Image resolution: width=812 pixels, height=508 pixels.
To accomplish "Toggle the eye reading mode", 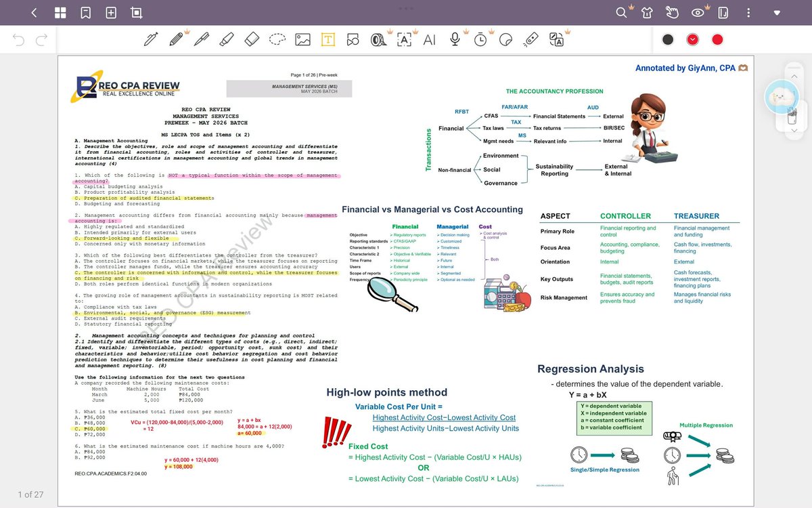I will 698,13.
